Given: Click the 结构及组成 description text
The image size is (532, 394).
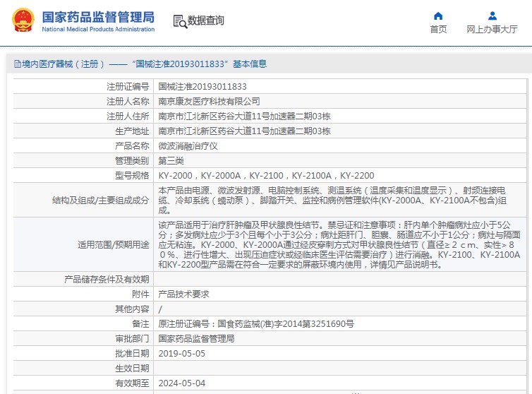Looking at the screenshot, I should coord(332,201).
